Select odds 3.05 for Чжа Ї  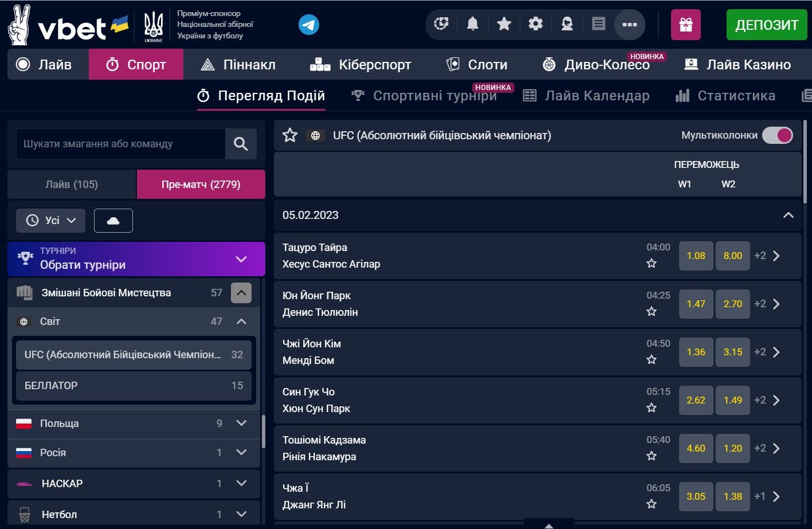[x=696, y=496]
